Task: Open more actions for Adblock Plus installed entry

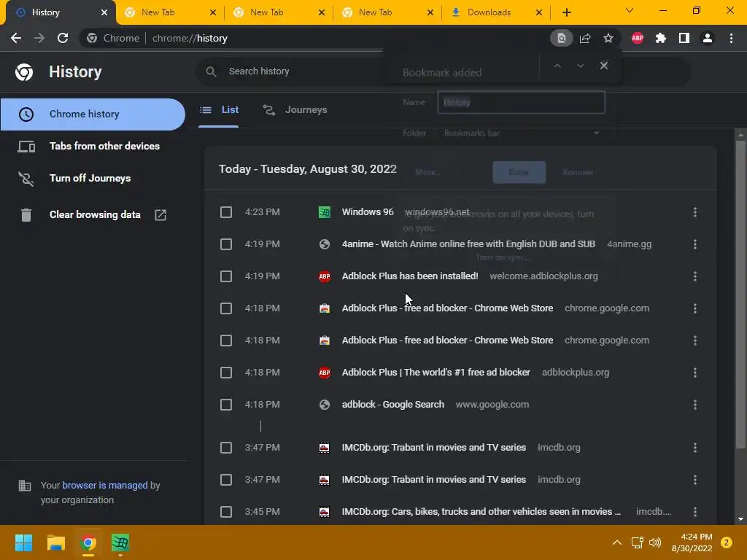Action: pyautogui.click(x=695, y=276)
